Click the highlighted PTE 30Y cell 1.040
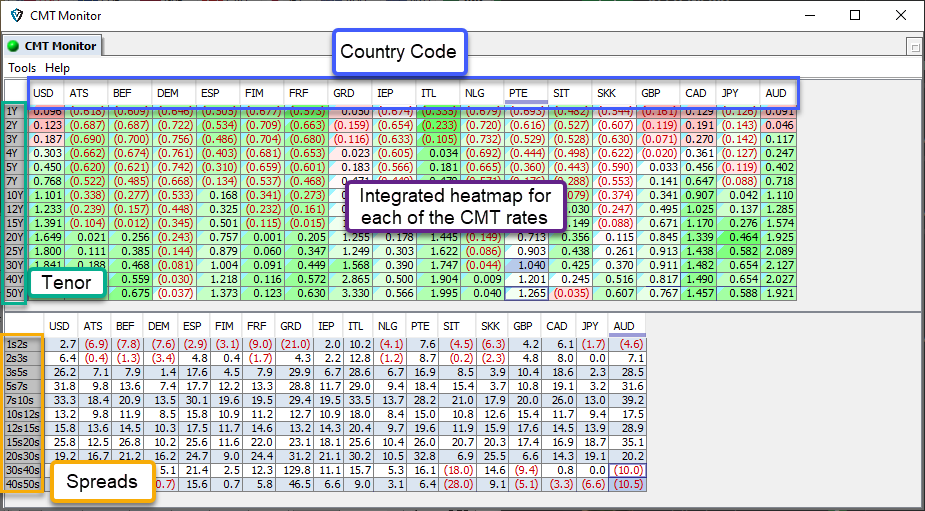 click(527, 265)
